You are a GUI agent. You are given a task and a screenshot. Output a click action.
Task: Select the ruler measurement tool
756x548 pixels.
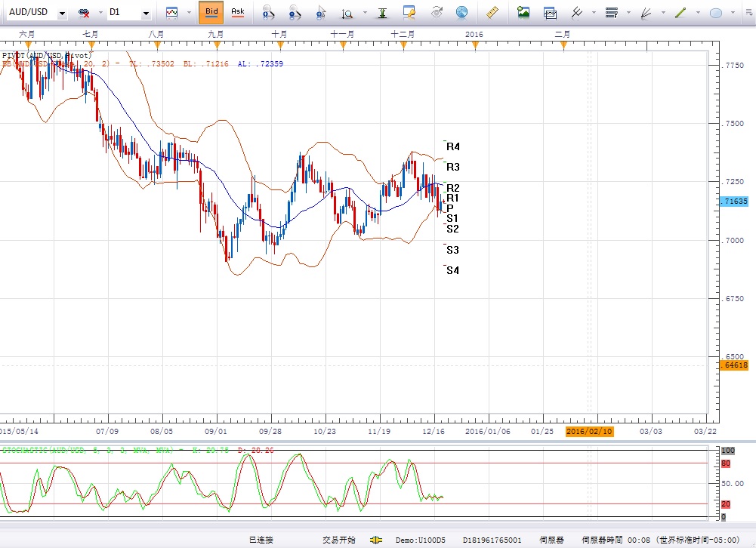pyautogui.click(x=492, y=12)
